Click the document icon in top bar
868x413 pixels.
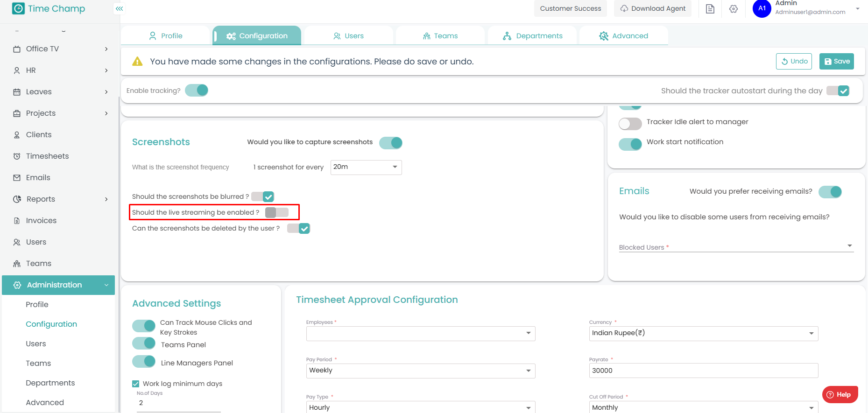pyautogui.click(x=710, y=9)
